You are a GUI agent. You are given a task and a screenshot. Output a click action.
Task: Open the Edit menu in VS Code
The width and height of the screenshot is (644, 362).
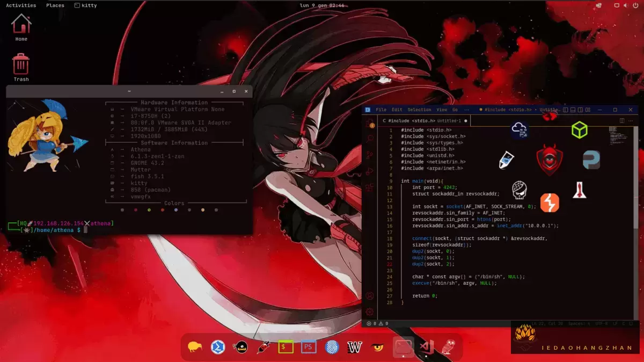click(397, 110)
